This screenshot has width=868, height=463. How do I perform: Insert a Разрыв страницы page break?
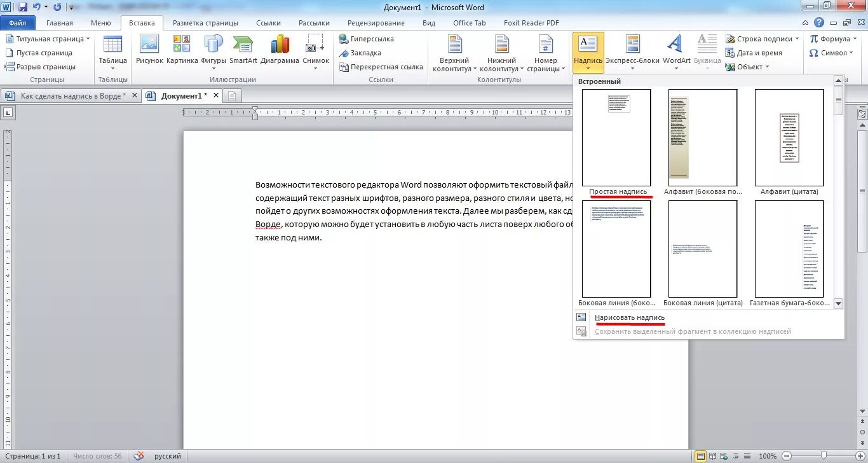40,67
